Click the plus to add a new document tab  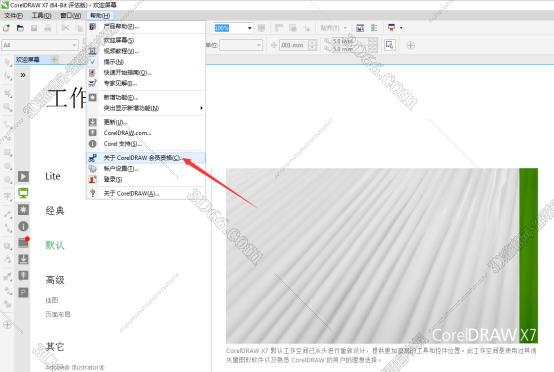(54, 60)
